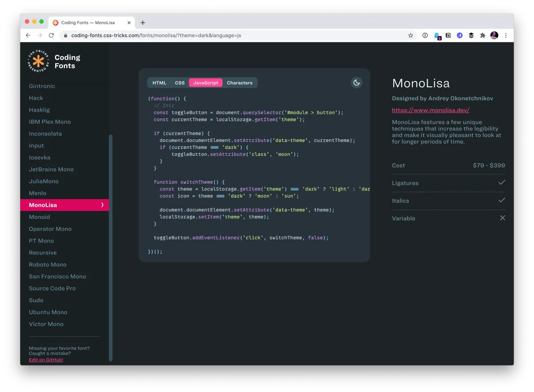Open the 1Password extension icon
This screenshot has height=392, width=534.
(425, 36)
